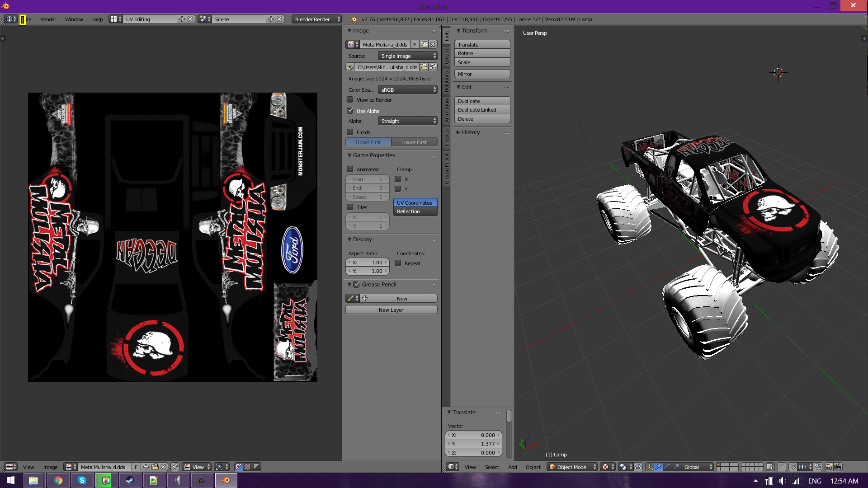
Task: Show color and alpha channels button
Action: coord(239,467)
